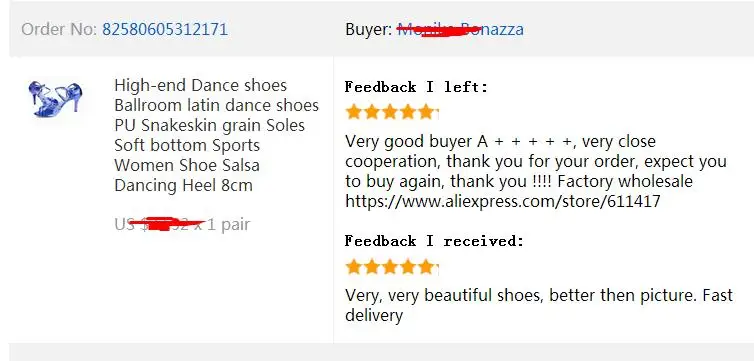Viewport: 754px width, 361px height.
Task: Click fourth star under Feedback I received
Action: [408, 267]
